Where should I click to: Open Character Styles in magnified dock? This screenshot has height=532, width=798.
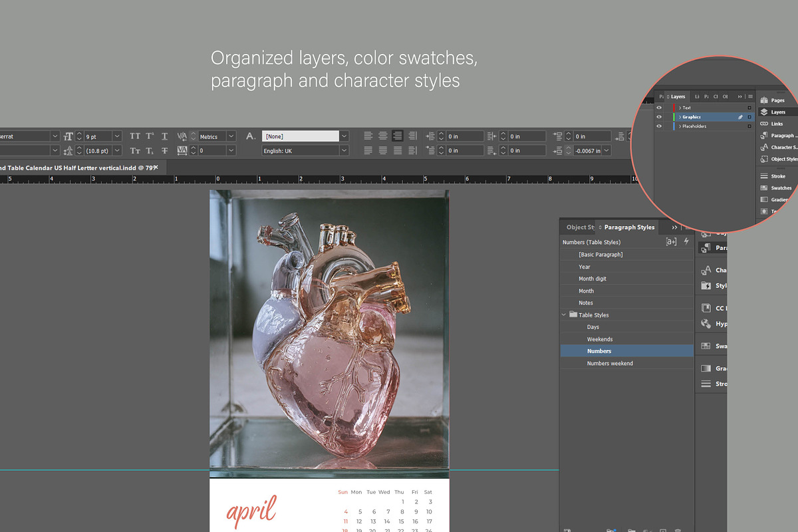(779, 148)
